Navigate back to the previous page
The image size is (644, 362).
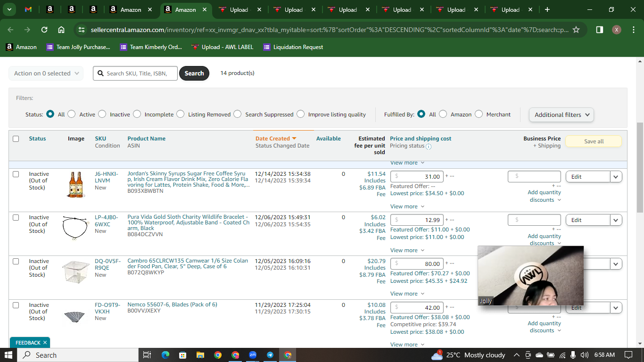pos(10,30)
